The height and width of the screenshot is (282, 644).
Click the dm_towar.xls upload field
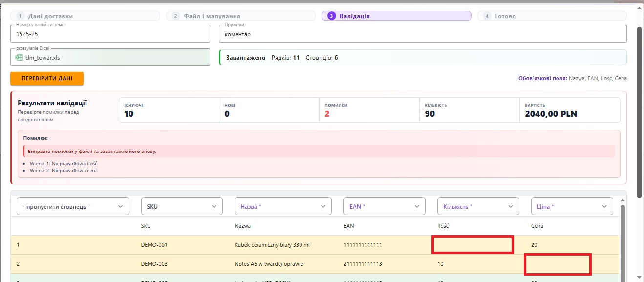point(110,57)
